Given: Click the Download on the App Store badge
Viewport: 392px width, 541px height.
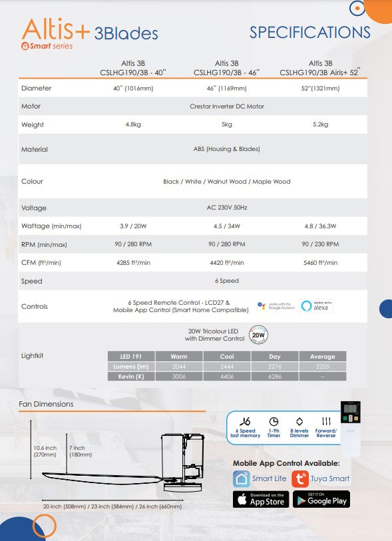Looking at the screenshot, I should pos(261,499).
